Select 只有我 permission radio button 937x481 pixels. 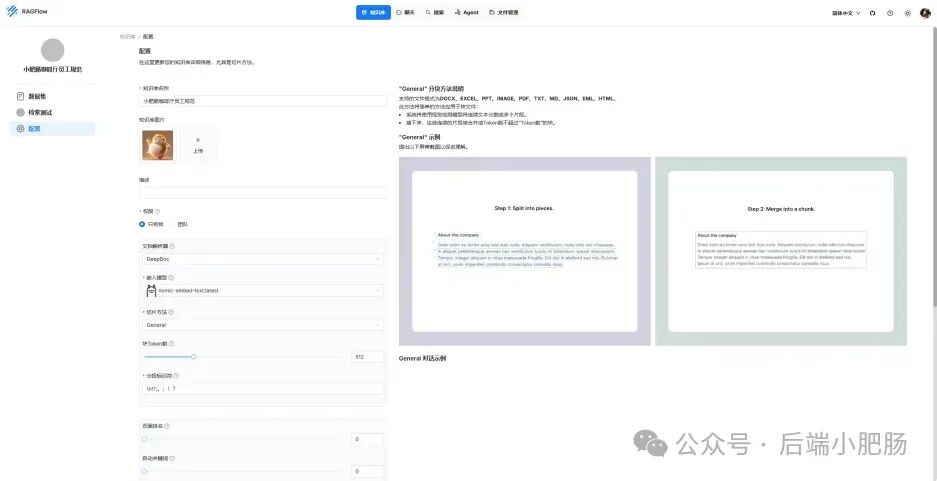[x=142, y=224]
